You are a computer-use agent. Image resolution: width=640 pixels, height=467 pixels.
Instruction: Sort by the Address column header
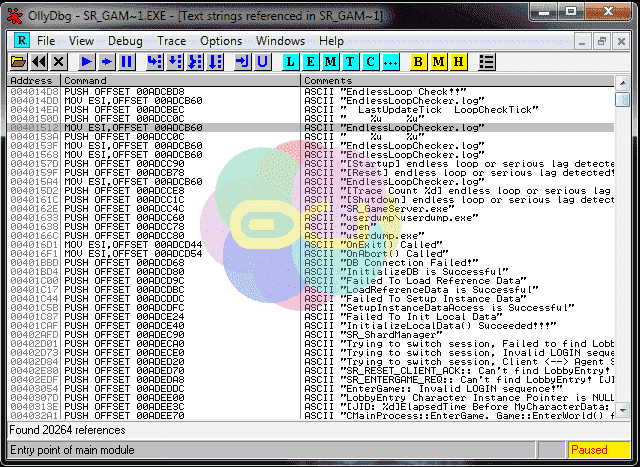[x=34, y=80]
